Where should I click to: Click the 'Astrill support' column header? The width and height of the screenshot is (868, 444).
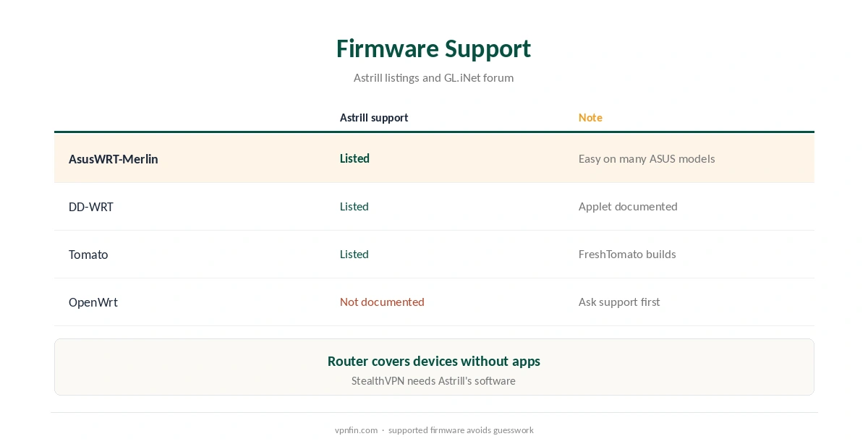(374, 118)
